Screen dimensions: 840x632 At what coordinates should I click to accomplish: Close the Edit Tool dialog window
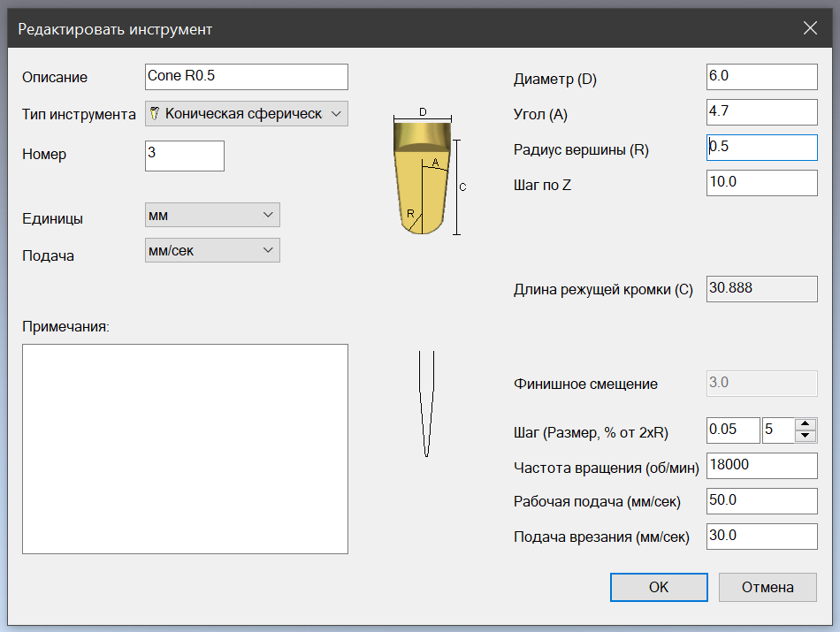click(x=810, y=28)
